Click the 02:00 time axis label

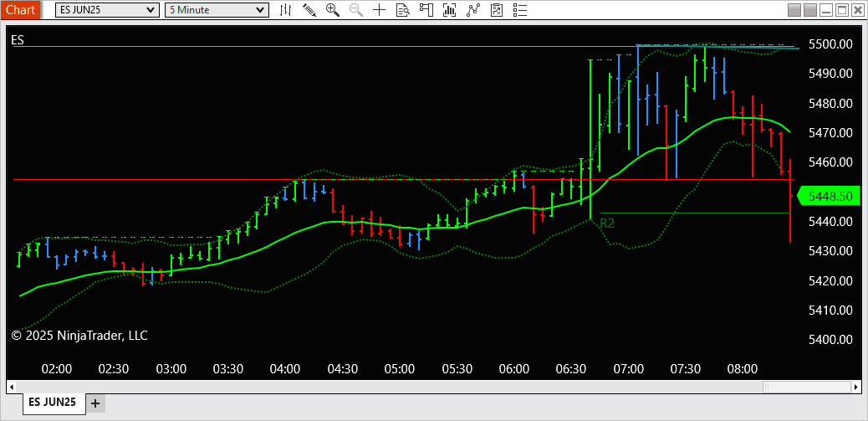point(57,369)
